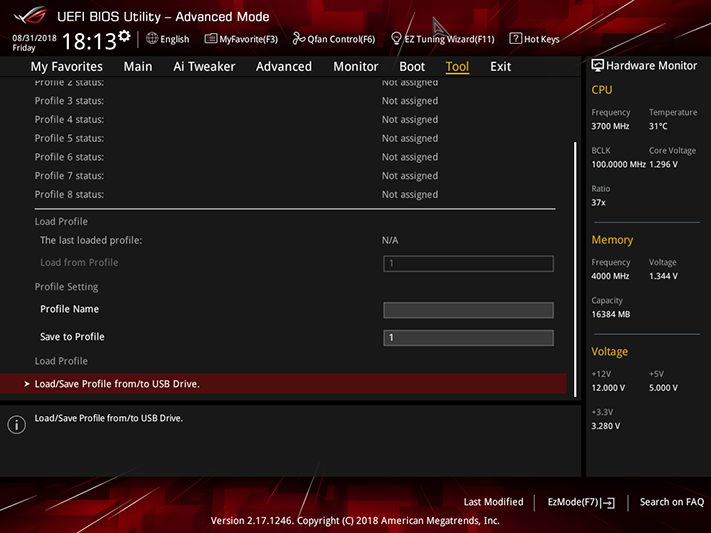Click 'Load from Profile' label
The image size is (711, 533).
[x=79, y=263]
